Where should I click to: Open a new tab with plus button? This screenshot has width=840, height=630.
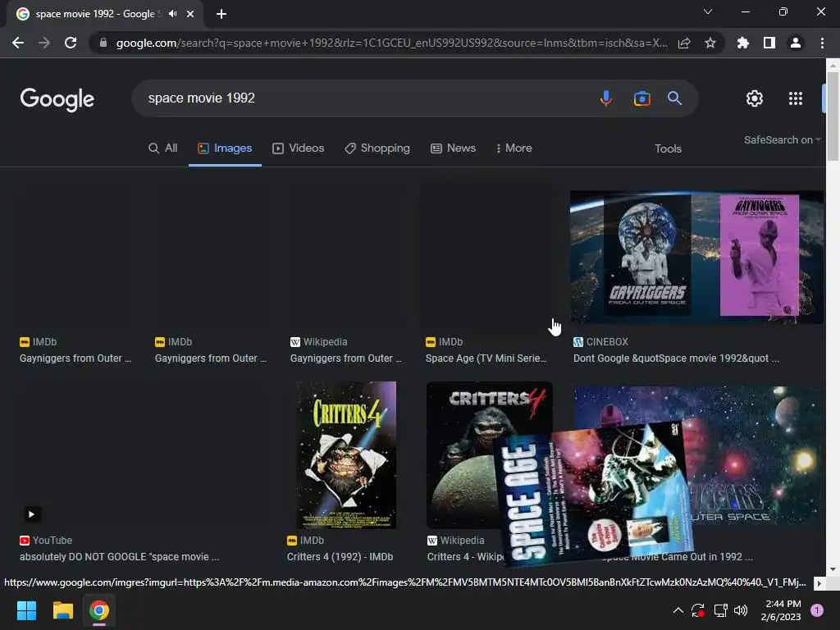tap(221, 14)
